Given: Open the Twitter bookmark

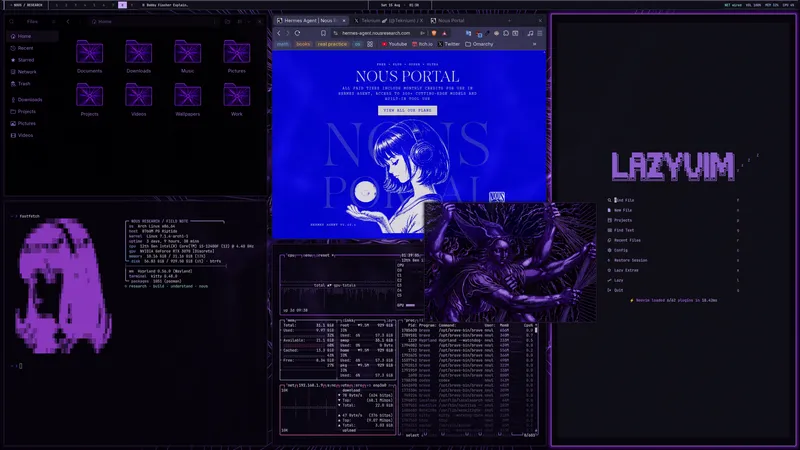Looking at the screenshot, I should point(448,44).
